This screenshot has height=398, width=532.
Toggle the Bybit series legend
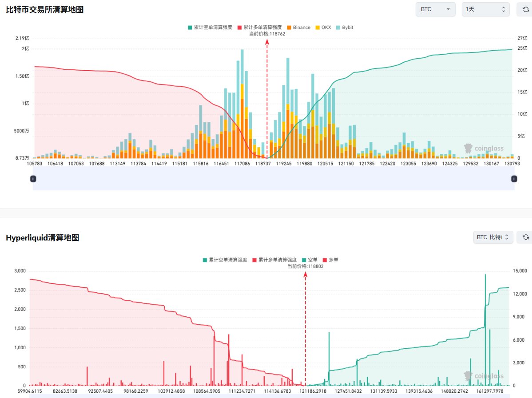(x=345, y=28)
